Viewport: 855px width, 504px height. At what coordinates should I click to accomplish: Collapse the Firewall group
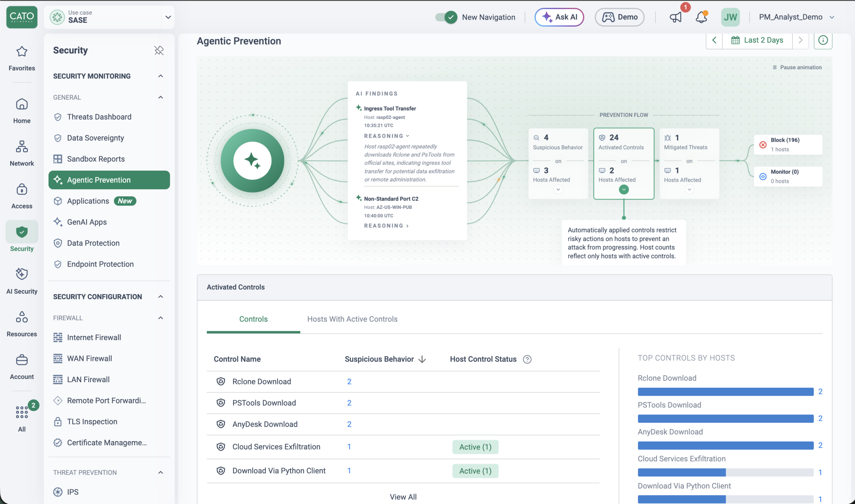click(161, 318)
